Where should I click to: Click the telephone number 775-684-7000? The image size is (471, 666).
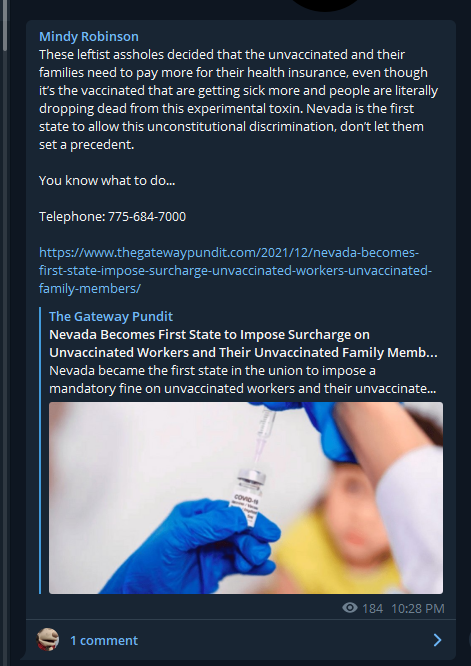click(147, 217)
